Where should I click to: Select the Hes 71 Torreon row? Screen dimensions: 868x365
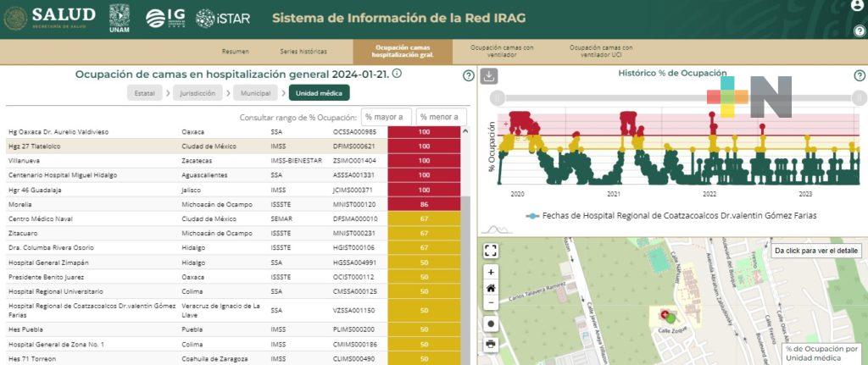(x=234, y=358)
